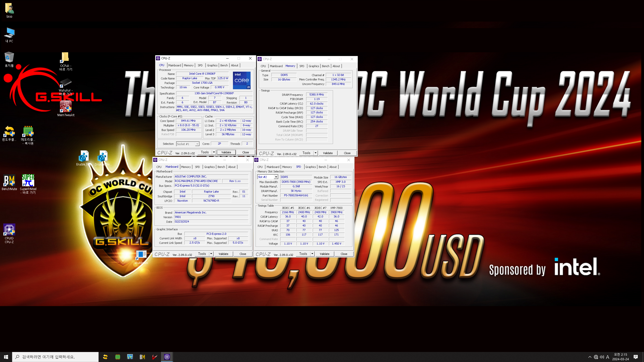Click the Intel Core i9 logo in CPU-Z
This screenshot has height=362, width=644.
242,80
